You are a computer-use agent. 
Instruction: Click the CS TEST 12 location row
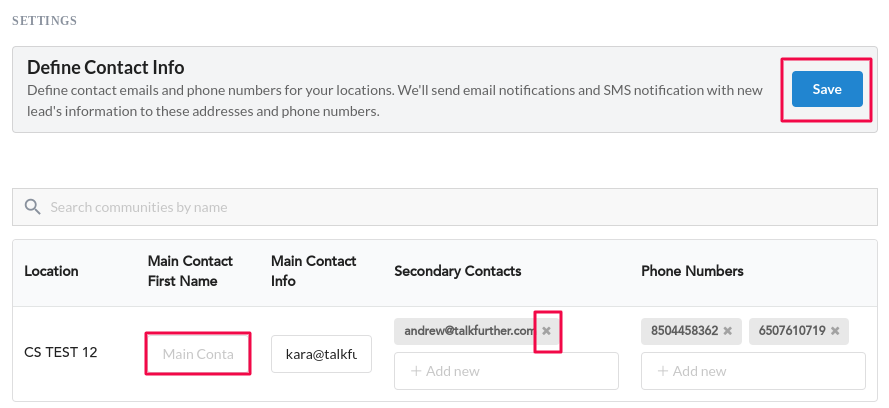[444, 354]
